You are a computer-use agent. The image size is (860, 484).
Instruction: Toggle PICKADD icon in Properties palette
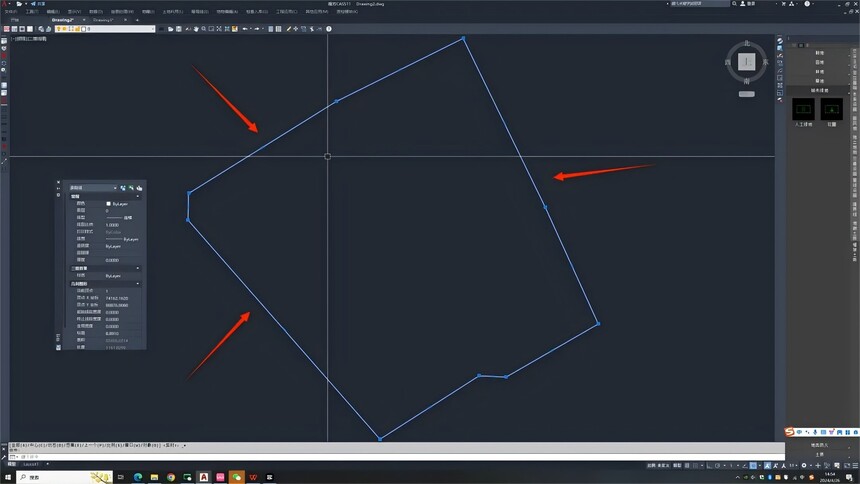[123, 188]
